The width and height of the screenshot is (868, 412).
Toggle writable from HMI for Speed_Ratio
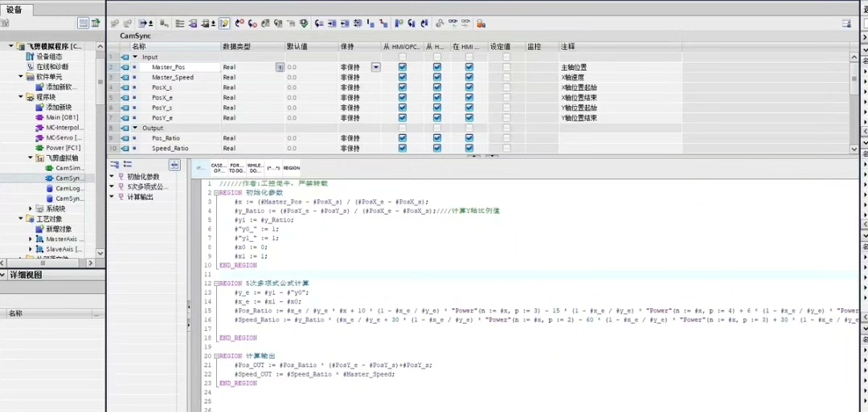[437, 149]
